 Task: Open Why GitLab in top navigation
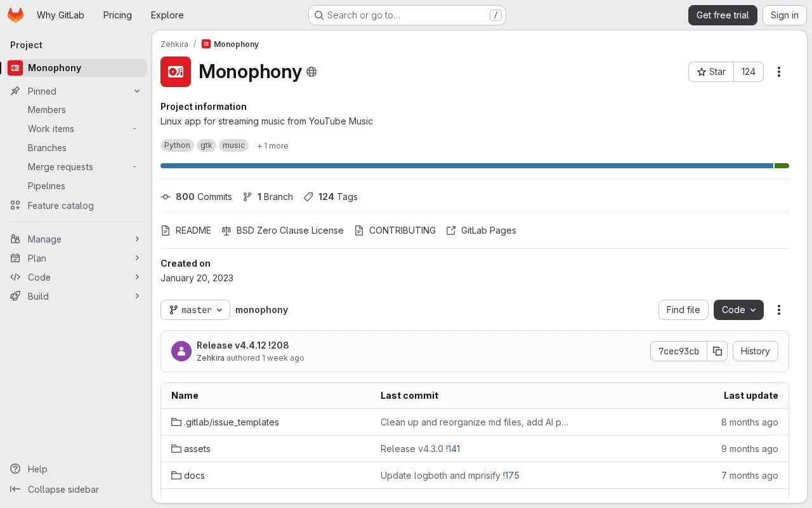(60, 15)
